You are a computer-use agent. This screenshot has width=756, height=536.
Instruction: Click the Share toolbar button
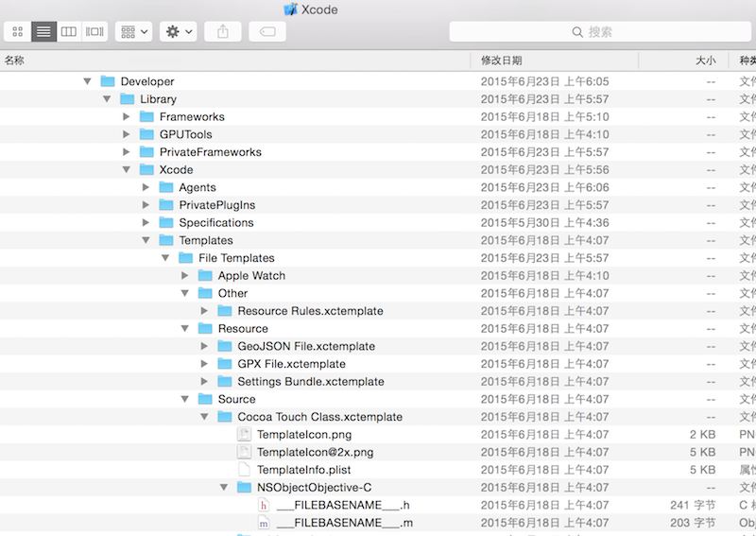pos(223,32)
